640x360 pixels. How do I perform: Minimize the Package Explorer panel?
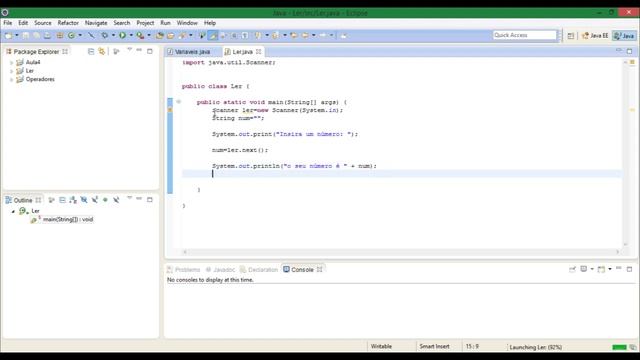139,50
